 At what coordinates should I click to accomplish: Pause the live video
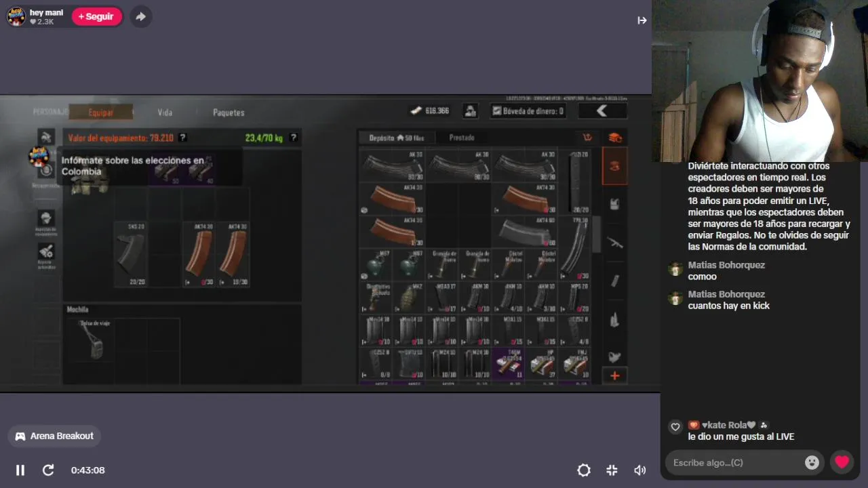tap(20, 470)
